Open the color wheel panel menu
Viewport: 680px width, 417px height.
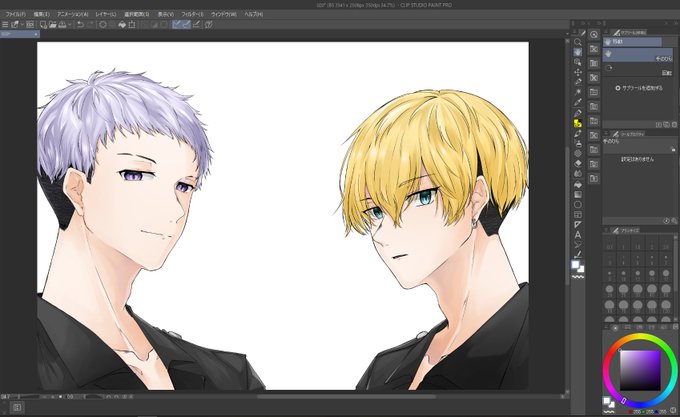(606, 327)
